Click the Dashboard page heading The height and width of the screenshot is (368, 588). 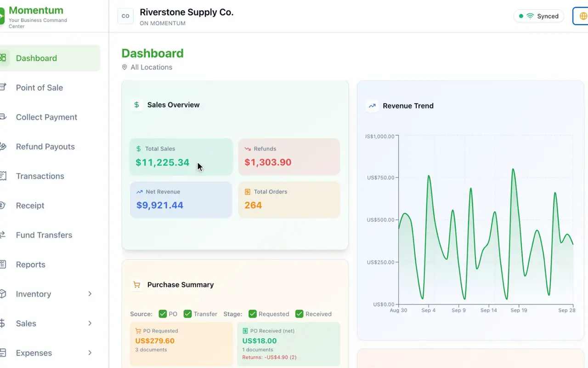point(153,53)
